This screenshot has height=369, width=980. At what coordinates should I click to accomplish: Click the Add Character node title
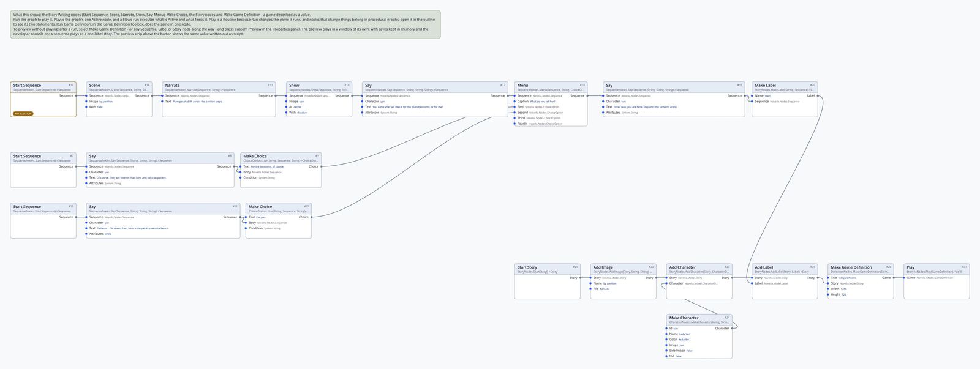click(682, 267)
